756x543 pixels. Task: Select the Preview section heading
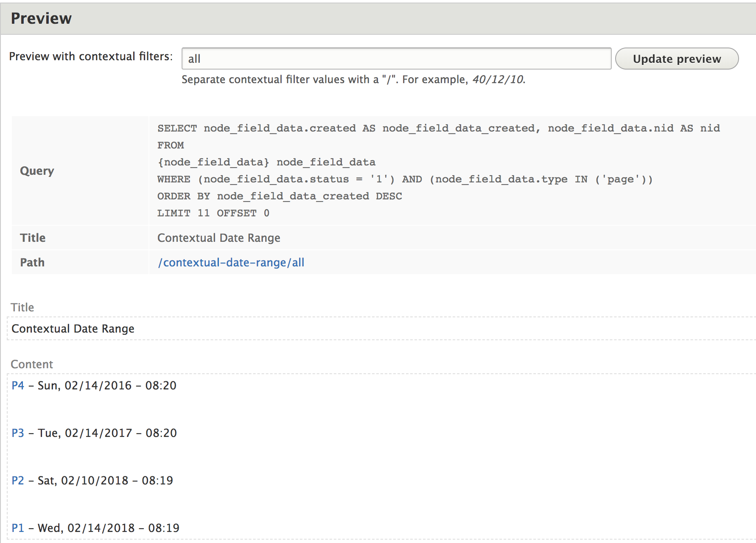[41, 18]
